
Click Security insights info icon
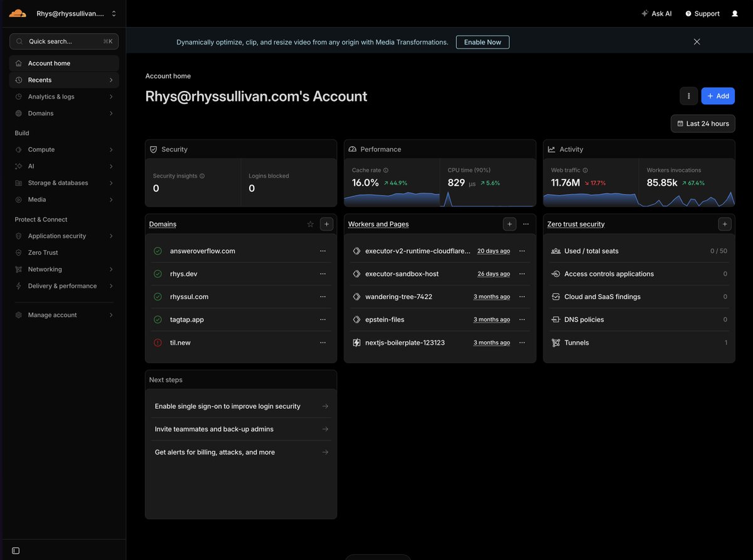point(202,176)
